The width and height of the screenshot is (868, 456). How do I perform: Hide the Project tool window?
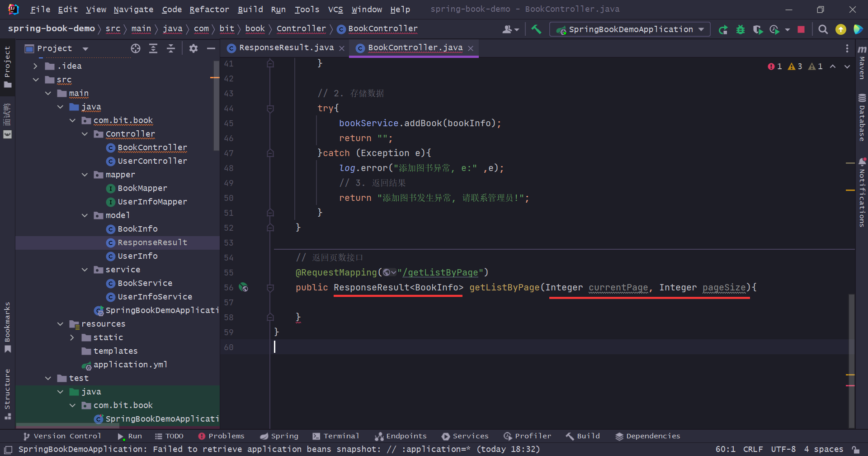tap(211, 48)
